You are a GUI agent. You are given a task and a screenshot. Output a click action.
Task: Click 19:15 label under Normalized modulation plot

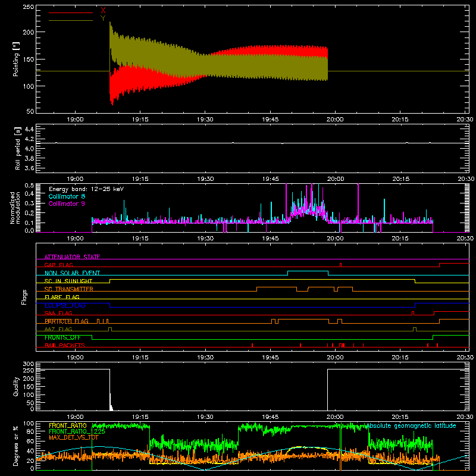(x=140, y=239)
